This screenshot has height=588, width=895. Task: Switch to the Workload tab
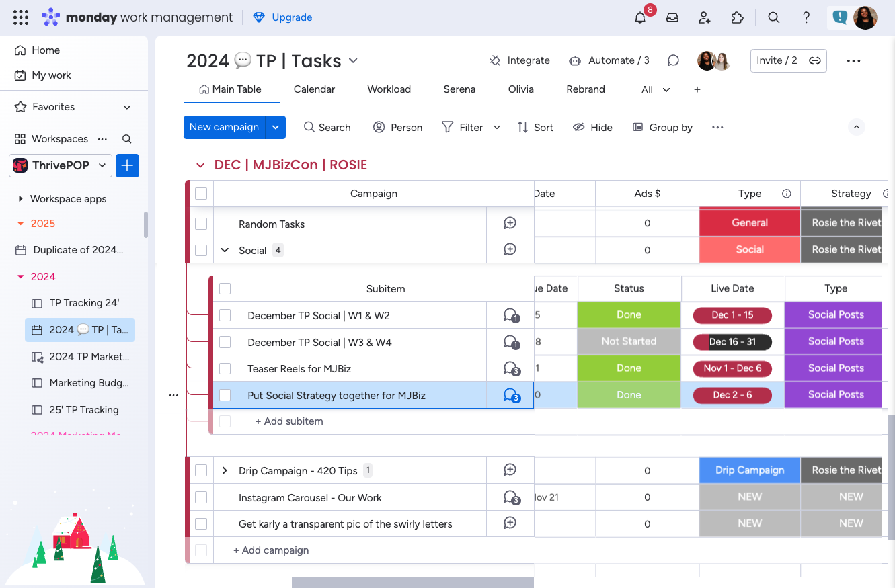point(389,89)
